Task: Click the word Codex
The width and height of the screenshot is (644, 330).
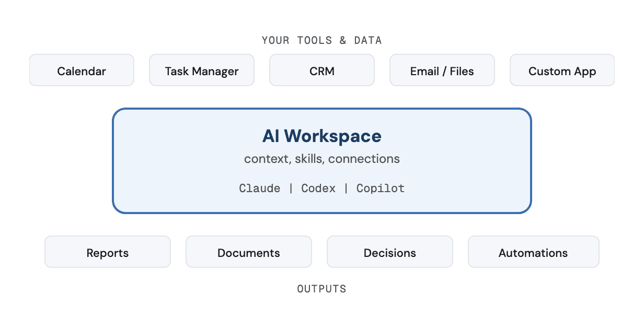Action: (318, 188)
